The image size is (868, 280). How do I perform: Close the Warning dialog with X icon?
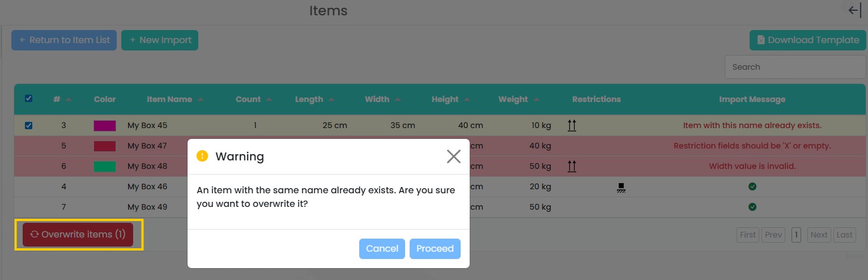coord(453,156)
